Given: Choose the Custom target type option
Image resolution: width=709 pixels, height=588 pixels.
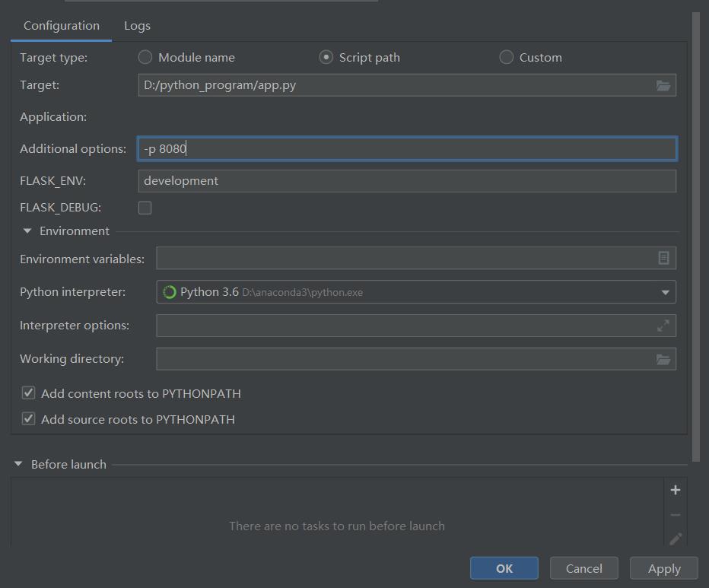Looking at the screenshot, I should tap(507, 57).
